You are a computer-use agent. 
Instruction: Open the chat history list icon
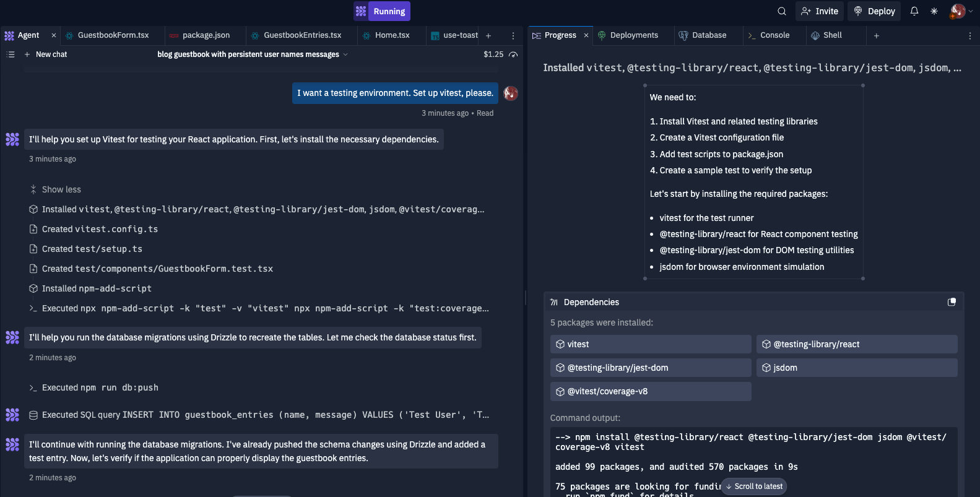pyautogui.click(x=11, y=54)
